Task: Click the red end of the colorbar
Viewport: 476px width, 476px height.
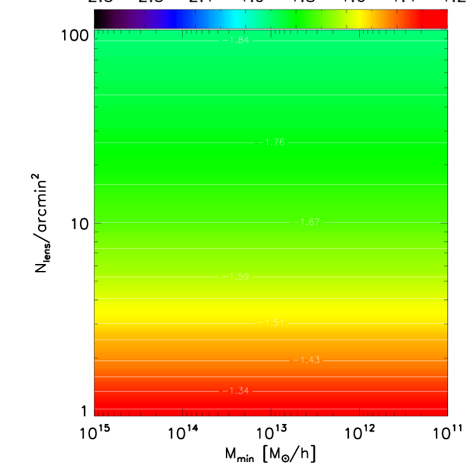Action: pos(435,19)
